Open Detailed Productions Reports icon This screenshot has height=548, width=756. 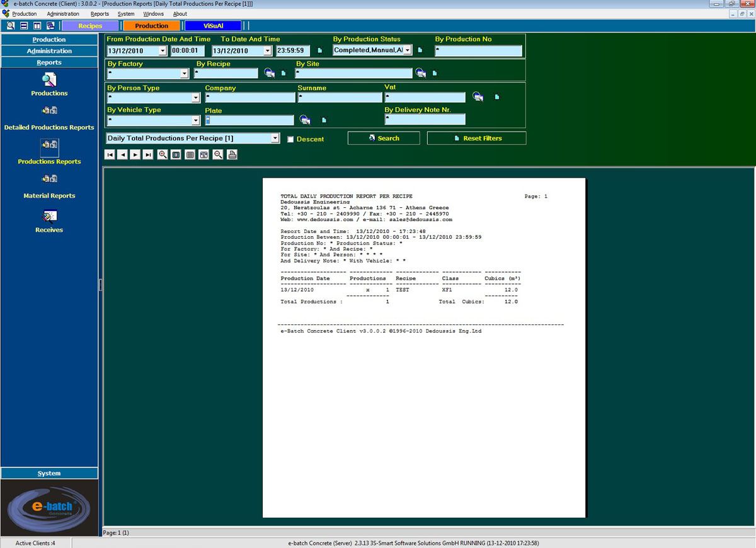(x=49, y=111)
